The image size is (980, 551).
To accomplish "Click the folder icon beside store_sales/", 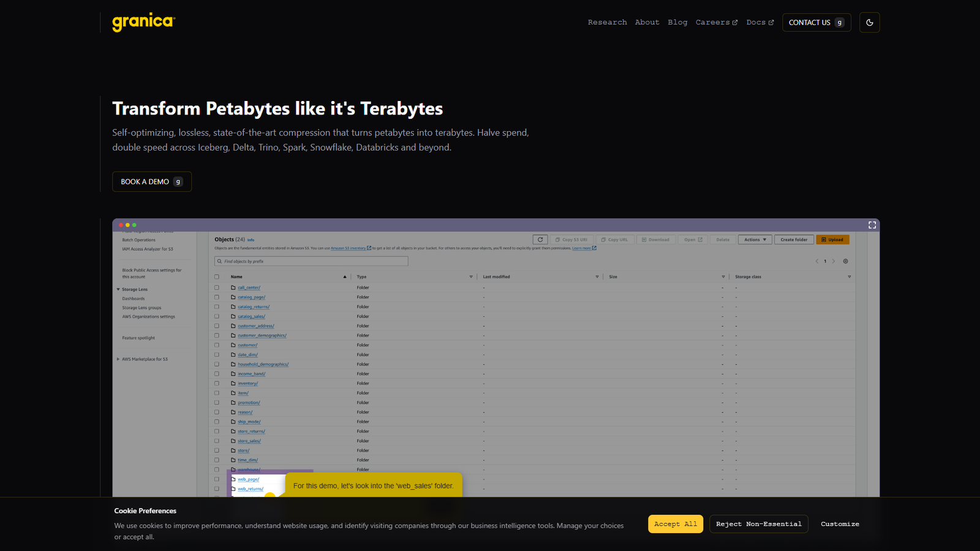I will pyautogui.click(x=233, y=441).
